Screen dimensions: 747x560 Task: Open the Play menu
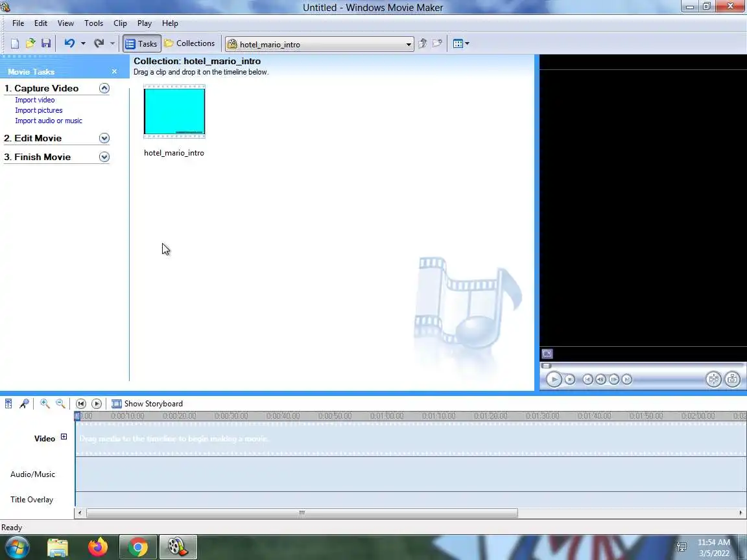[x=145, y=23]
